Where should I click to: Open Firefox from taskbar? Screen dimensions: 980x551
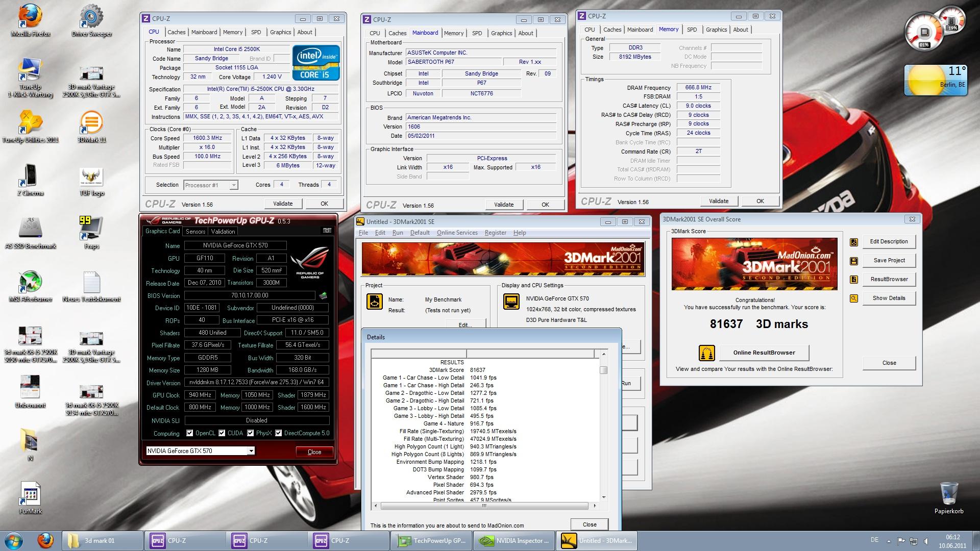[x=45, y=540]
